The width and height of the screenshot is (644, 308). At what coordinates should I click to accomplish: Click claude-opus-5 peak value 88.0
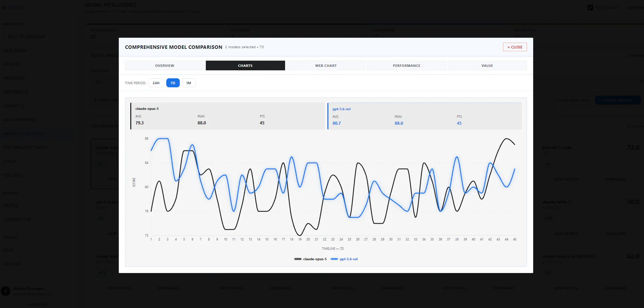[x=202, y=123]
